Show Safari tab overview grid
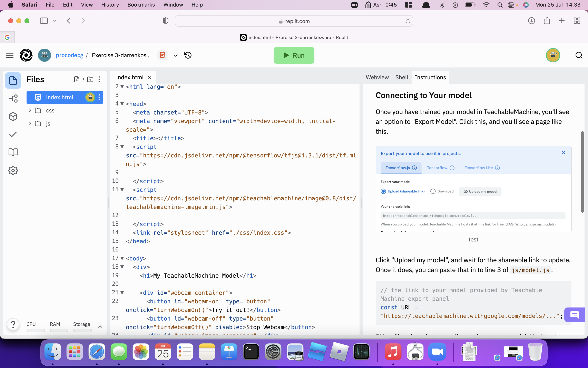The width and height of the screenshot is (588, 368). 577,21
